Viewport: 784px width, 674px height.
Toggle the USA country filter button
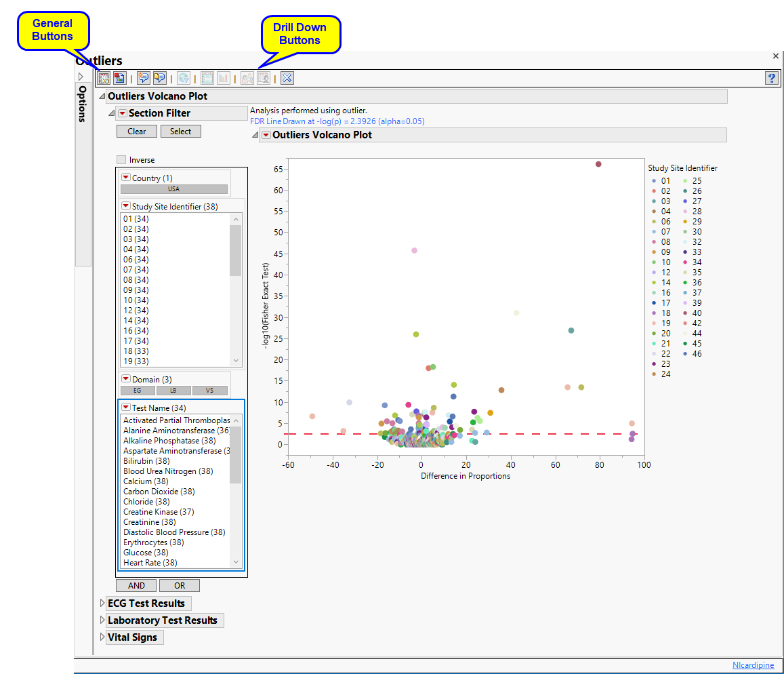(174, 189)
